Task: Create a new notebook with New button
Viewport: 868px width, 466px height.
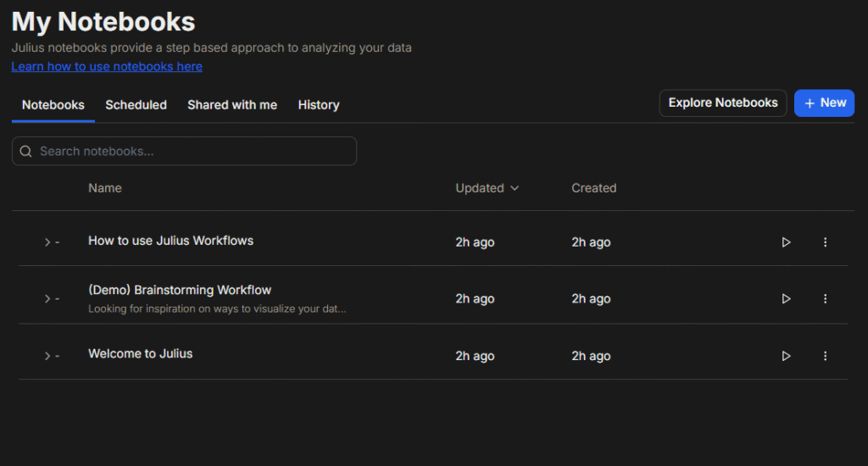Action: pyautogui.click(x=824, y=103)
